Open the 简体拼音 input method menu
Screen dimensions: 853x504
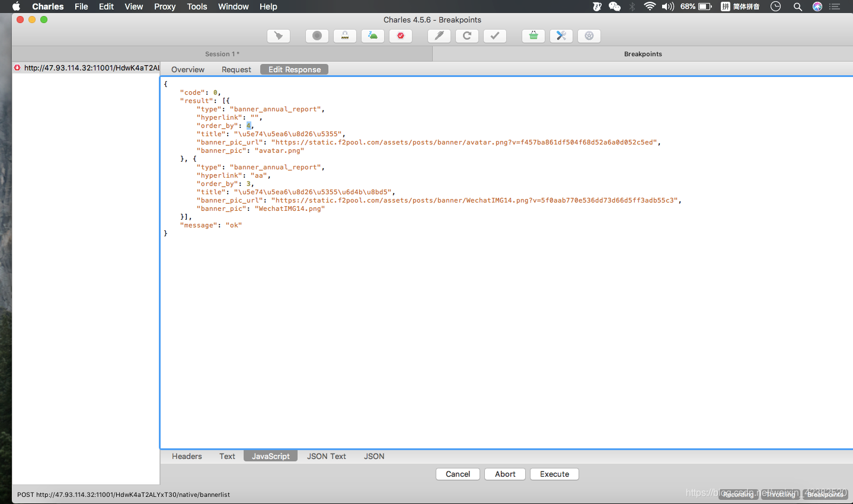click(x=740, y=7)
